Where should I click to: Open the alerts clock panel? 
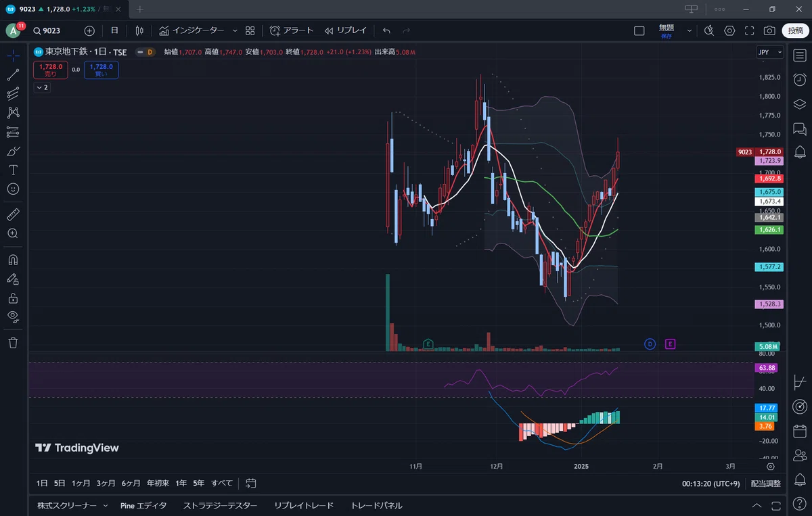click(800, 80)
